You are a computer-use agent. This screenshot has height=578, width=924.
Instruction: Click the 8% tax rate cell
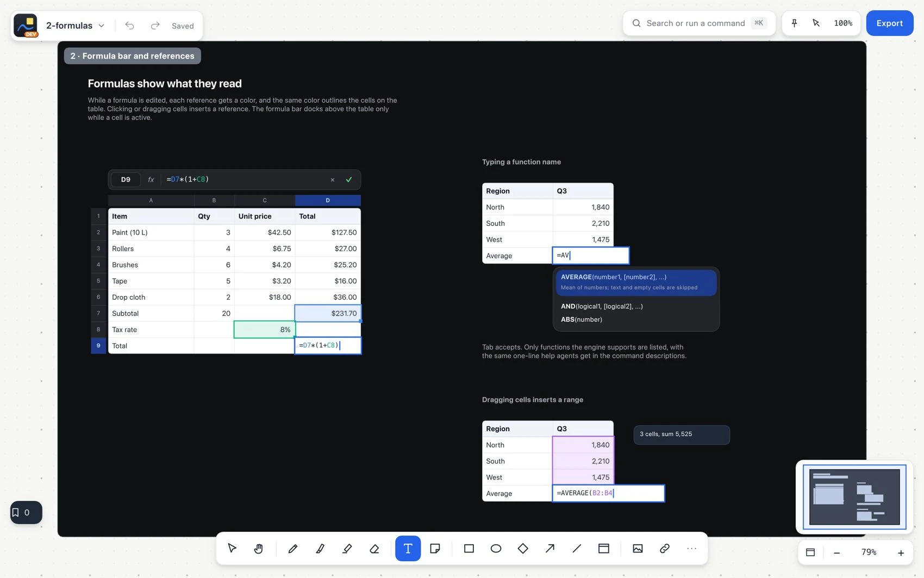[x=265, y=330]
